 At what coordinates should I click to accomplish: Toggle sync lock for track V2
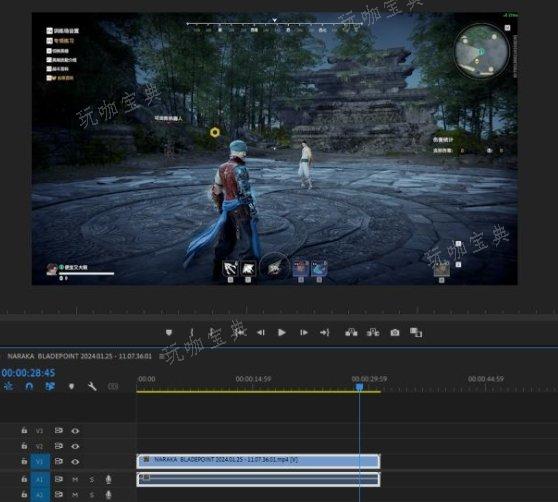[x=59, y=446]
